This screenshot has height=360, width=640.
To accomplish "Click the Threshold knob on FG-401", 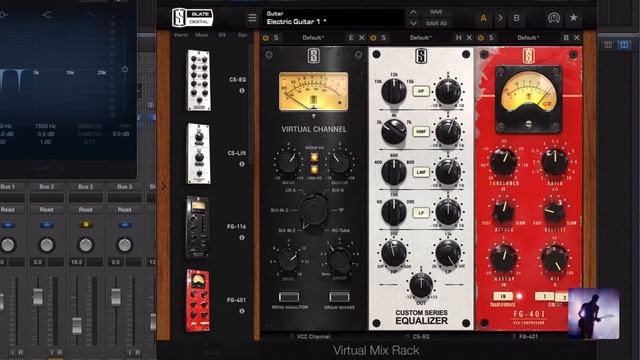I will pos(503,162).
